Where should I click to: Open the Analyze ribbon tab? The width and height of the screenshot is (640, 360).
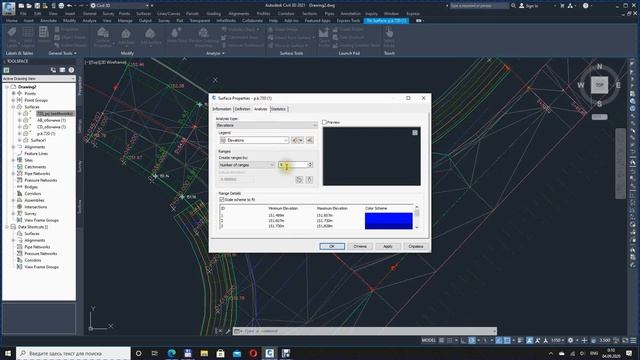coord(89,20)
